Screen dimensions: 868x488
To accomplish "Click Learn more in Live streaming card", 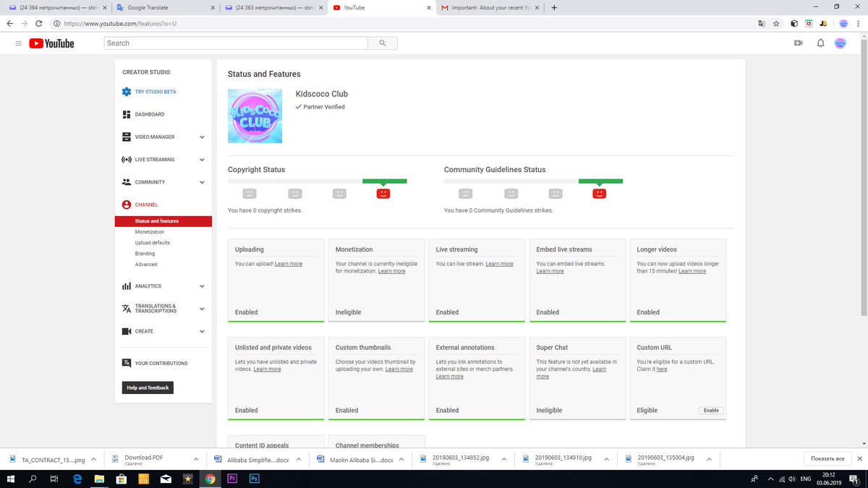I will pos(499,264).
